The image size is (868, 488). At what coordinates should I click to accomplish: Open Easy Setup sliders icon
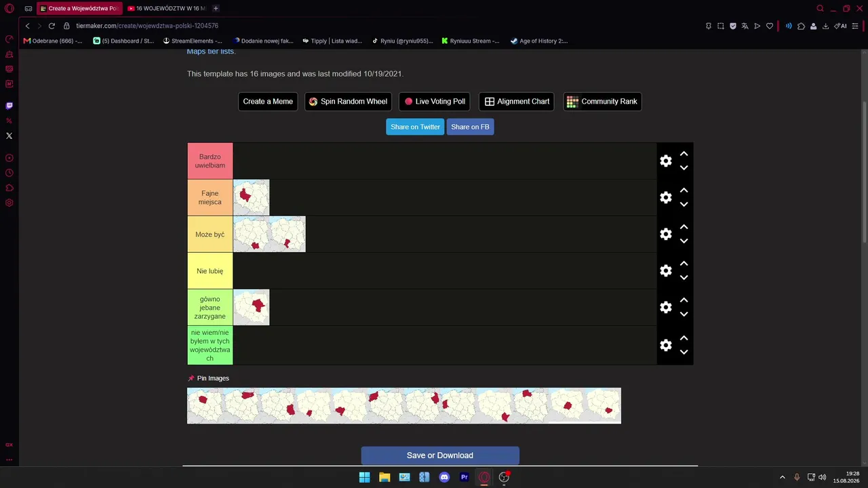pyautogui.click(x=855, y=26)
